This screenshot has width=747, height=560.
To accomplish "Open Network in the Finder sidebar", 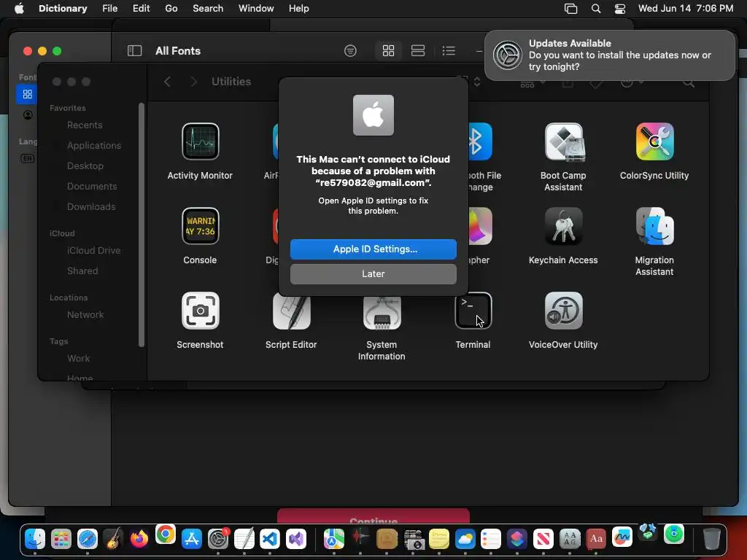I will tap(85, 314).
